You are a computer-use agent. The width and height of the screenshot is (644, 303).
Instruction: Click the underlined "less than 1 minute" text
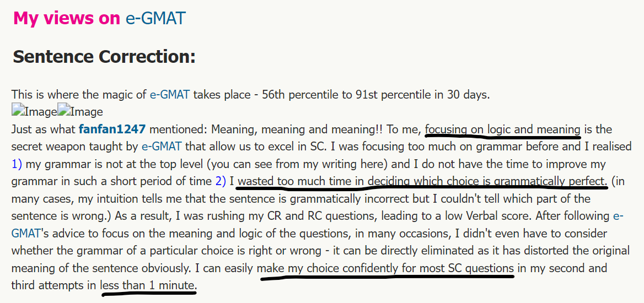tap(148, 286)
